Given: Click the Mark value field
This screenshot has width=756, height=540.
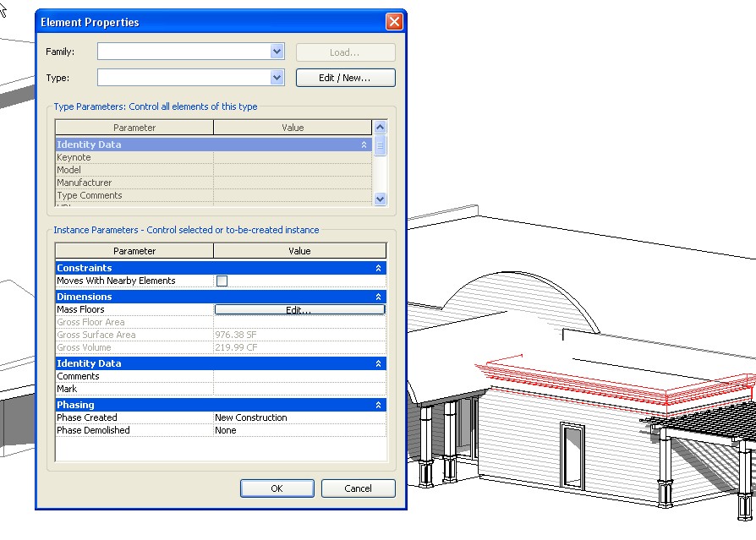Looking at the screenshot, I should [299, 389].
